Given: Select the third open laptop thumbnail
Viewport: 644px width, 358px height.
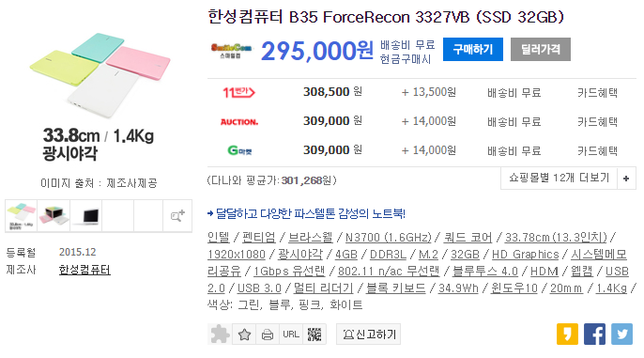Looking at the screenshot, I should [85, 216].
